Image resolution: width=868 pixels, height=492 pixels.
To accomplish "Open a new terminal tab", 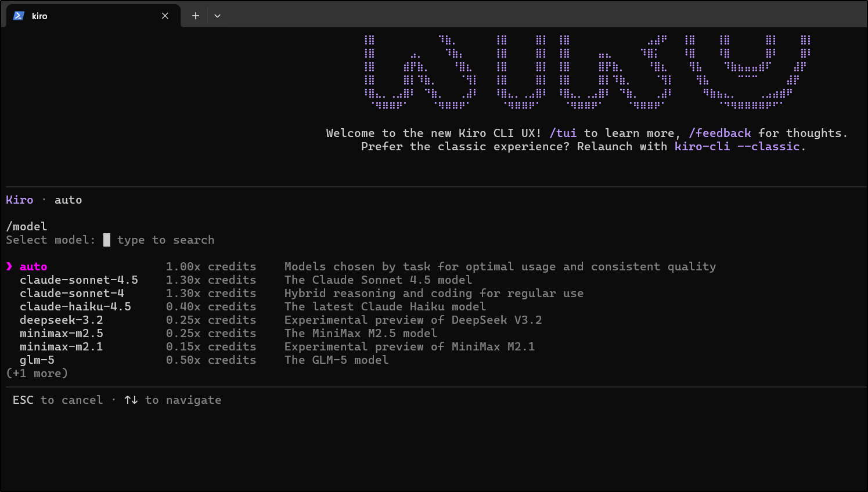I will [x=196, y=16].
